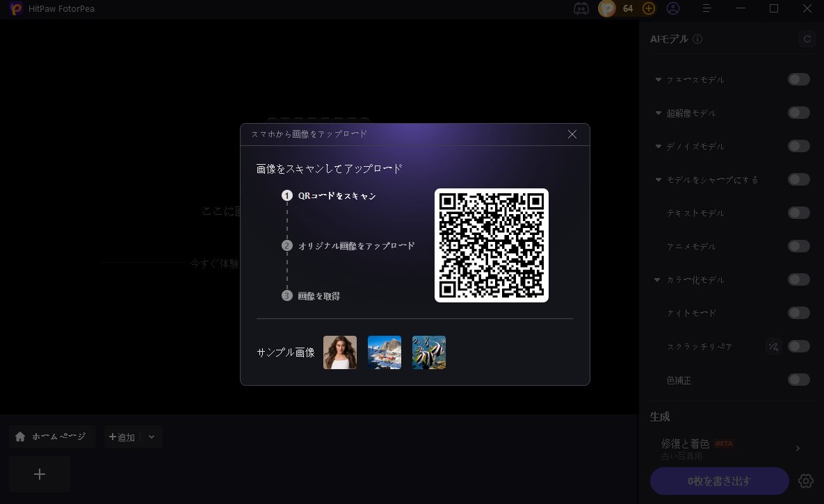This screenshot has width=824, height=504.
Task: Open the Discord community icon
Action: tap(581, 8)
